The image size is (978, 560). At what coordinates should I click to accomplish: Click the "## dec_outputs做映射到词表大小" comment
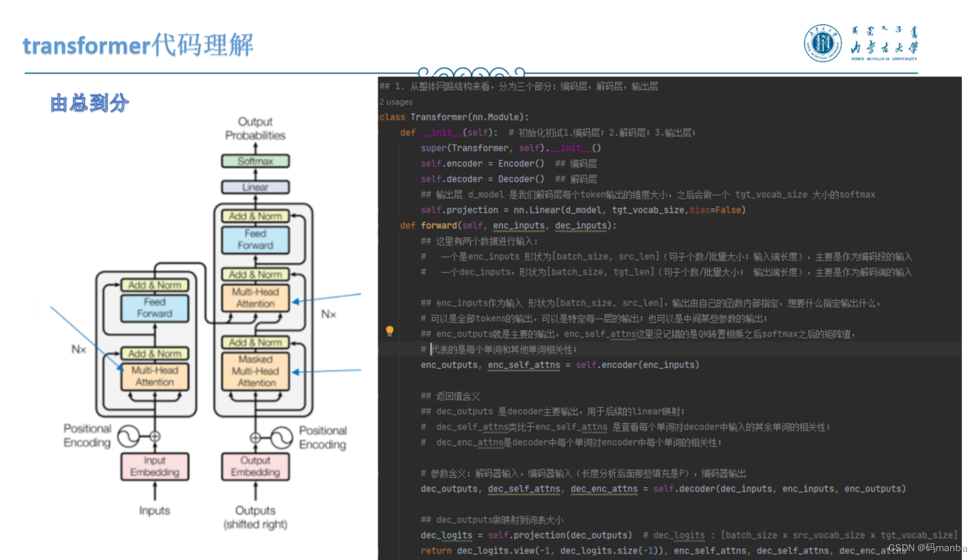[x=492, y=520]
